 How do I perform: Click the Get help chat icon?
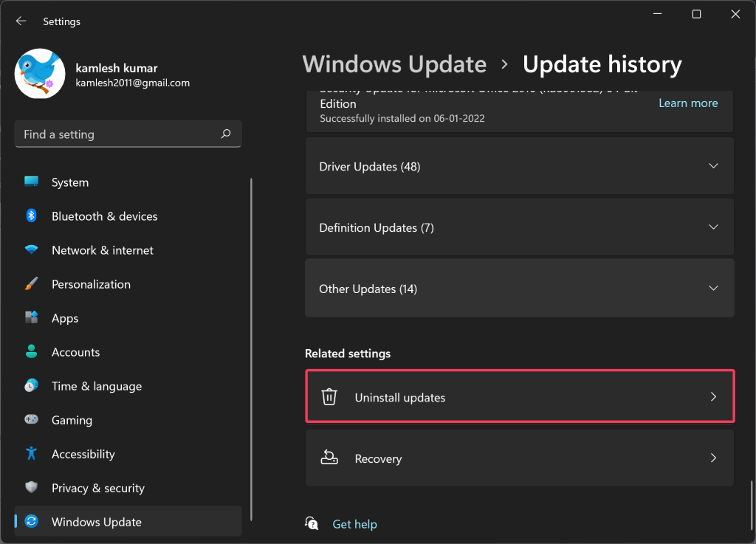tap(312, 523)
